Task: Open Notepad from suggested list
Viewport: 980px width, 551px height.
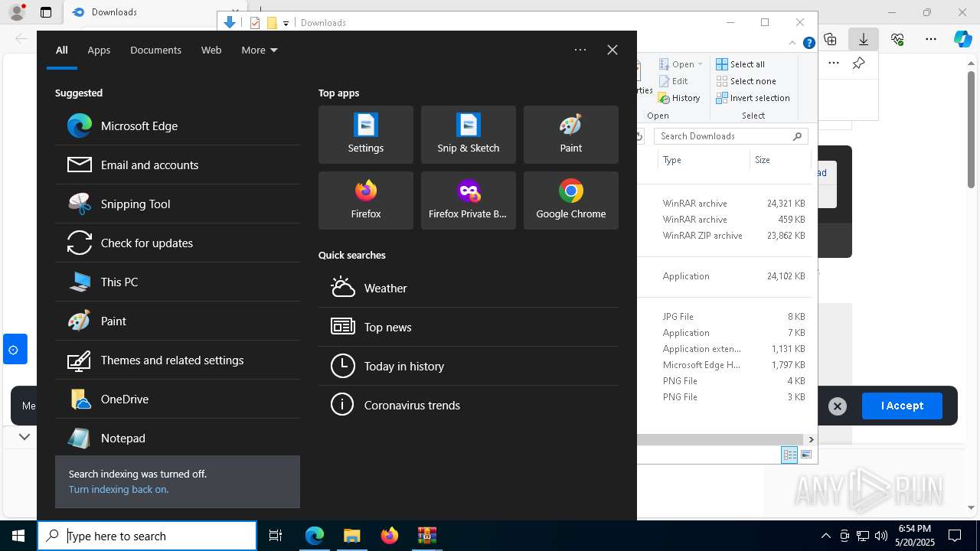Action: 178,438
